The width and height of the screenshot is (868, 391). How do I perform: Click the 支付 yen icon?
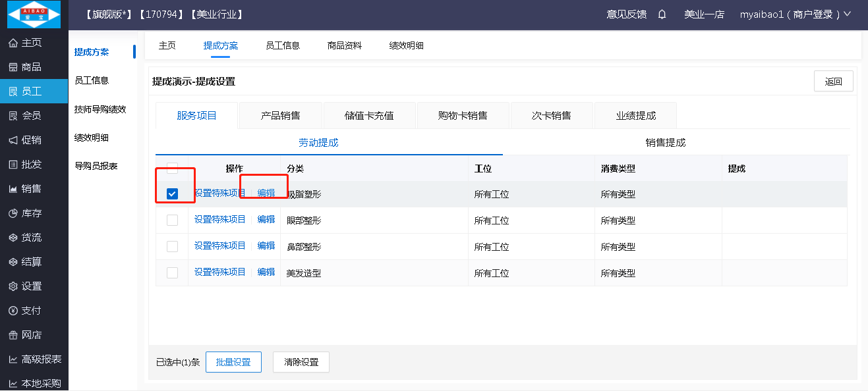[13, 311]
